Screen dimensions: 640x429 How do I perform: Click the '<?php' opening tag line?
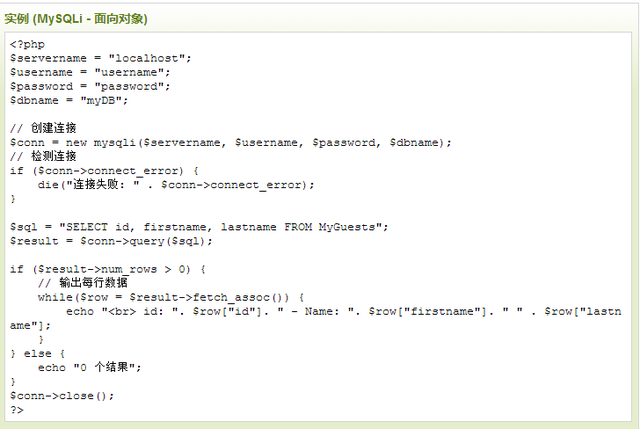point(27,44)
